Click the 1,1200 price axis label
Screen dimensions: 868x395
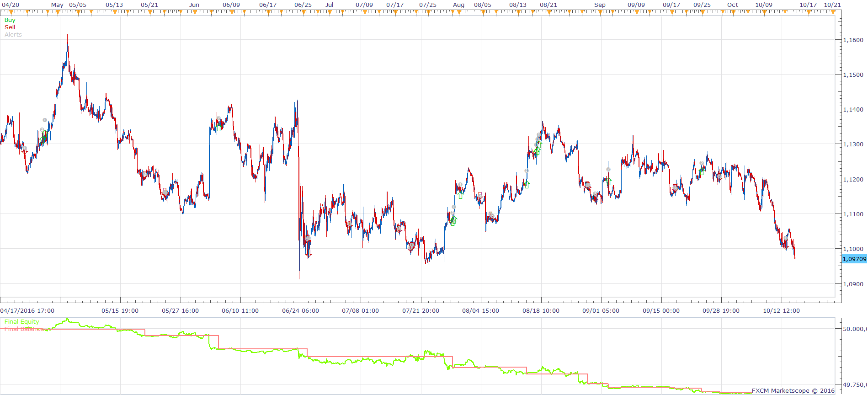pyautogui.click(x=853, y=180)
